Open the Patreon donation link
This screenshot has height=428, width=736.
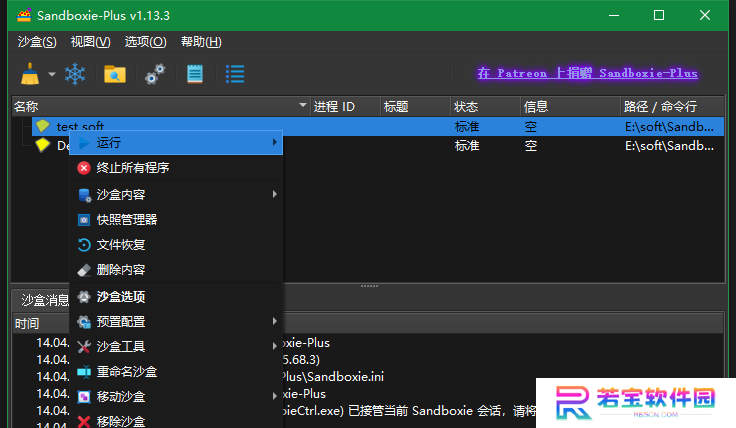click(587, 73)
